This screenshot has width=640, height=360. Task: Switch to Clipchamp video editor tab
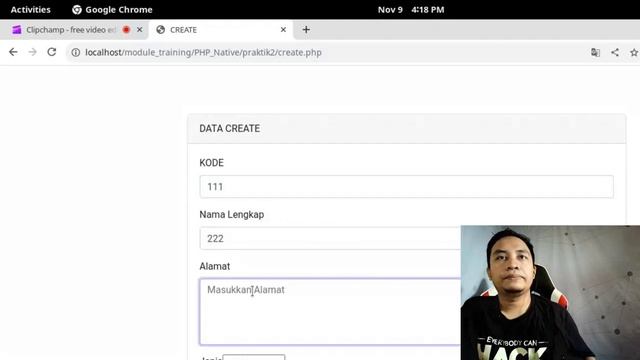[x=71, y=30]
